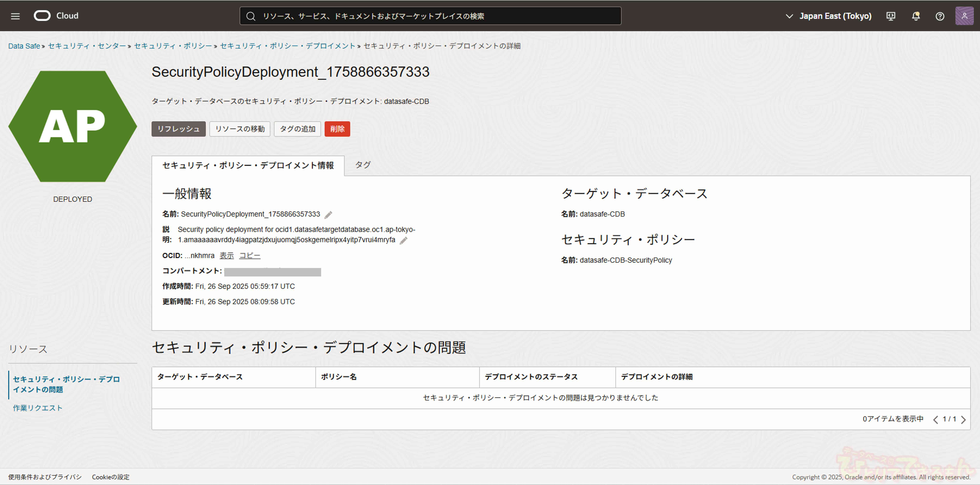
Task: Switch to the タグ tab
Action: [x=363, y=165]
